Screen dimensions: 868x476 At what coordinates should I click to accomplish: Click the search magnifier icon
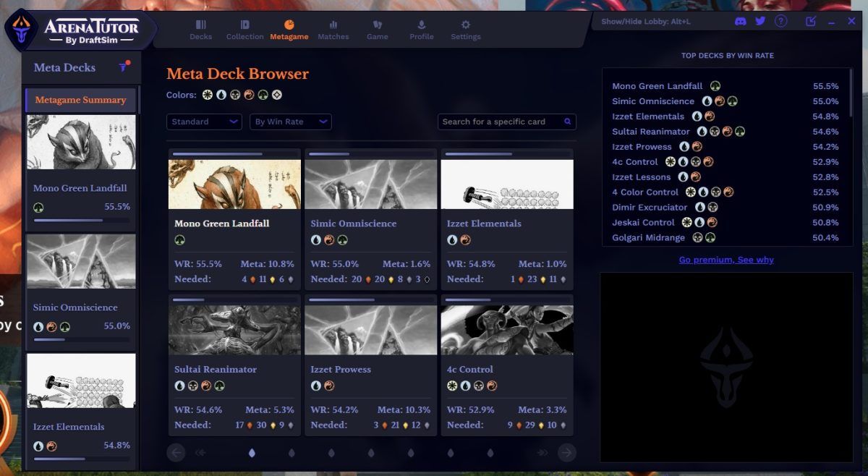pyautogui.click(x=568, y=122)
